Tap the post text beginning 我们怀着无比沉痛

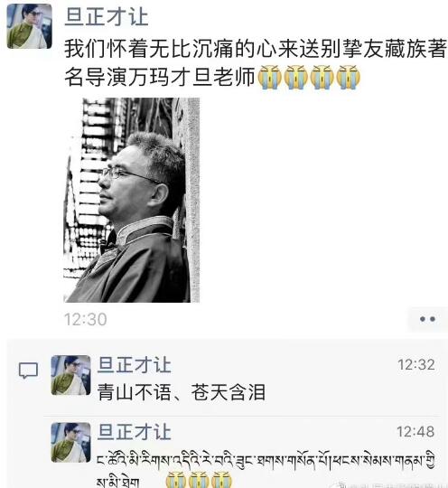256,63
